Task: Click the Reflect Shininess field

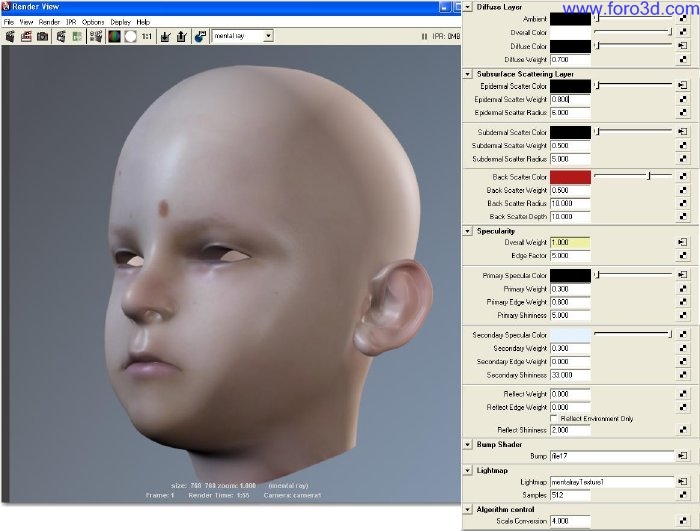Action: pos(570,430)
